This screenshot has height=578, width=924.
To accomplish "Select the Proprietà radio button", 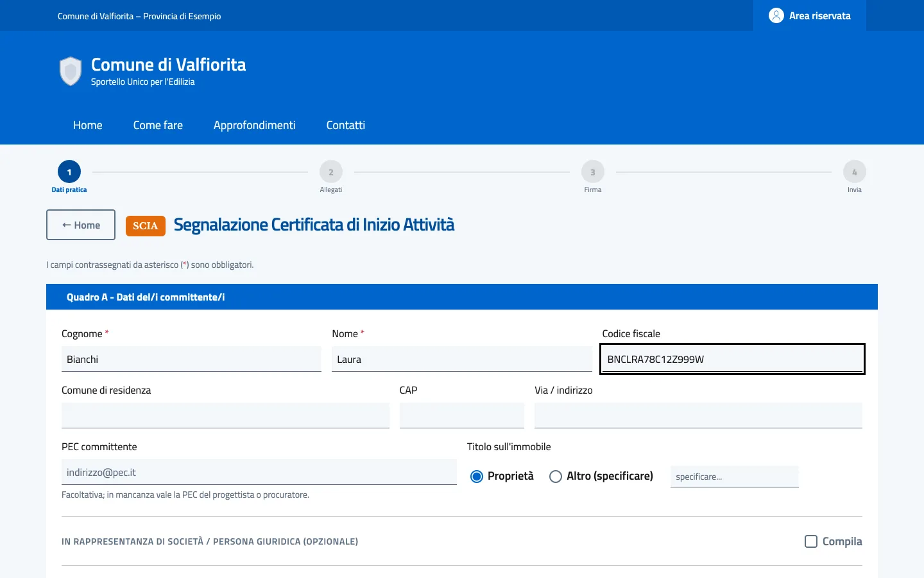I will pyautogui.click(x=477, y=477).
